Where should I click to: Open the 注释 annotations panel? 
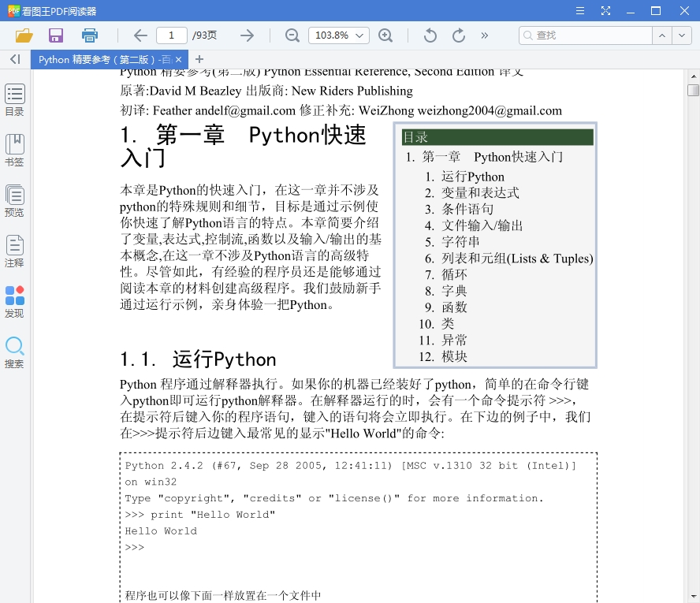pyautogui.click(x=14, y=251)
